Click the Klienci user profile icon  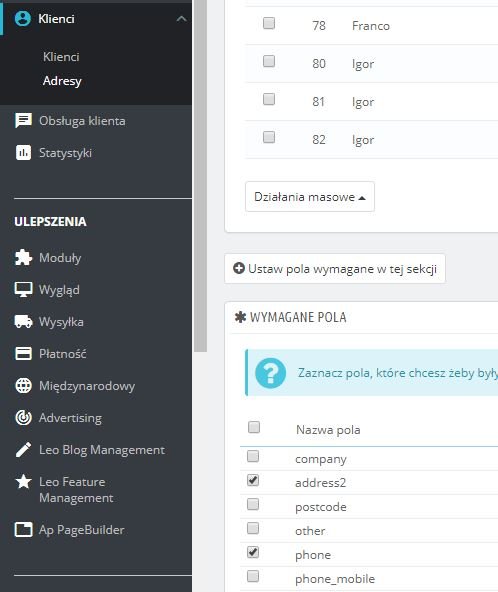point(23,18)
